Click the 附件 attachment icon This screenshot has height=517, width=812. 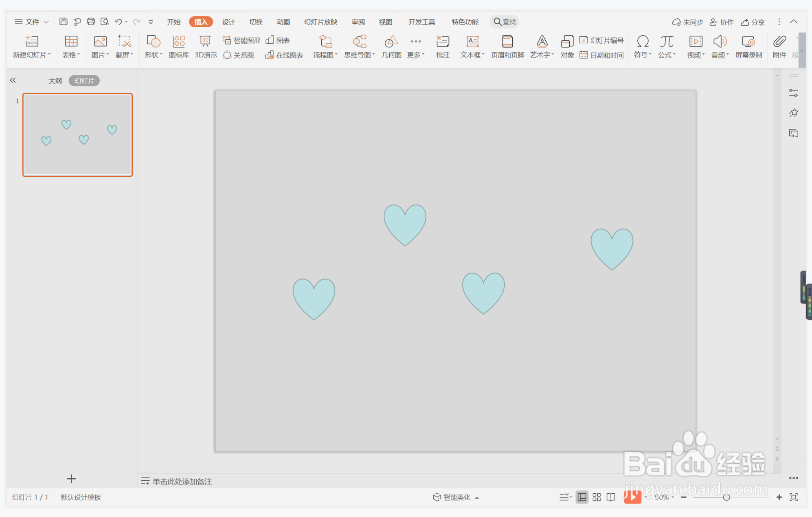[x=779, y=47]
